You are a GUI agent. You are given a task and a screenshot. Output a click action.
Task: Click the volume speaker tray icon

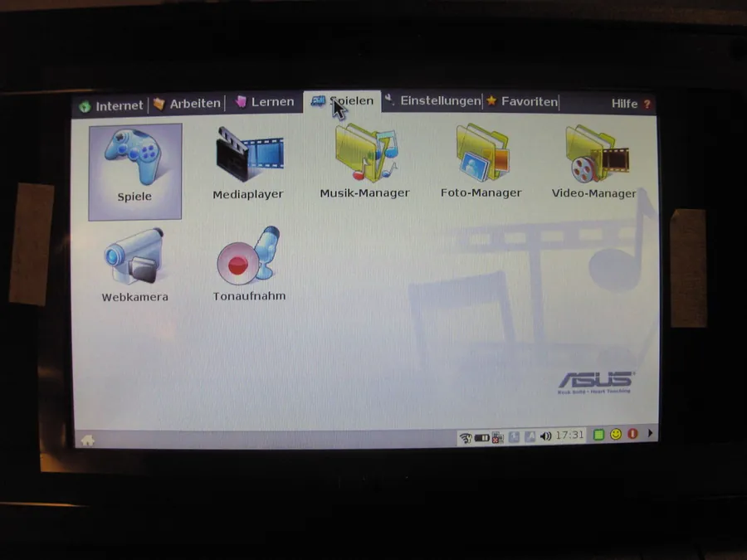tap(545, 436)
